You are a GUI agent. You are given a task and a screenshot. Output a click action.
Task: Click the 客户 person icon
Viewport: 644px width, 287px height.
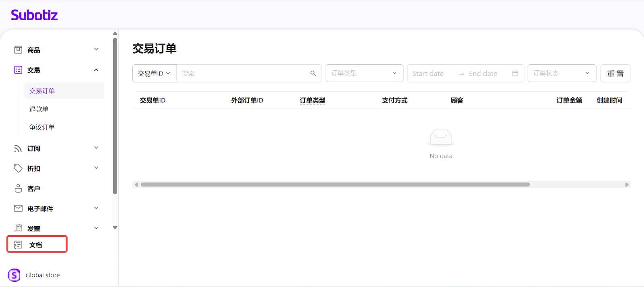18,189
